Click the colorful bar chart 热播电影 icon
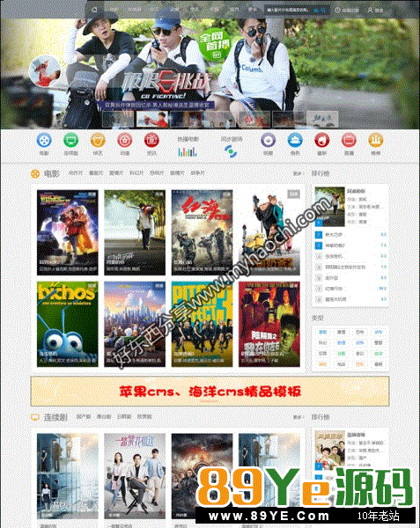 (188, 152)
